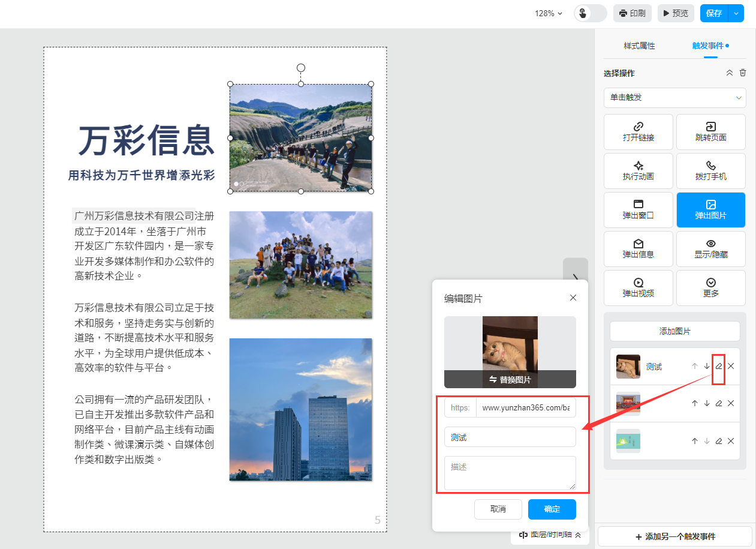This screenshot has width=756, height=549.
Task: Delete the trigger event with trash icon
Action: click(x=743, y=73)
